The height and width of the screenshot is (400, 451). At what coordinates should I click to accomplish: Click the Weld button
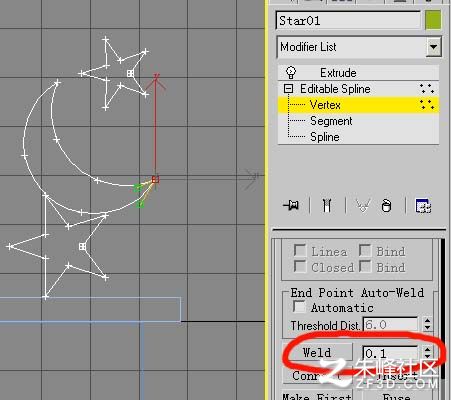[x=317, y=352]
